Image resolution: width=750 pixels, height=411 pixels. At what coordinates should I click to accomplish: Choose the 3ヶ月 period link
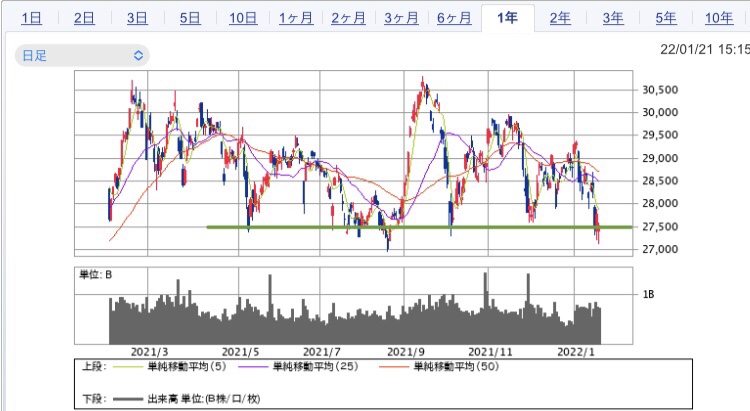(401, 18)
